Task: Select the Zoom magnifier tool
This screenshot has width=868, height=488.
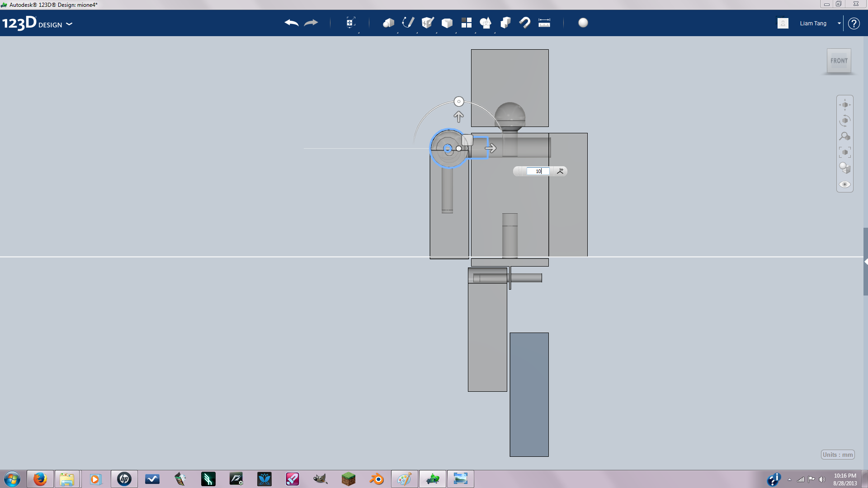Action: pyautogui.click(x=845, y=136)
